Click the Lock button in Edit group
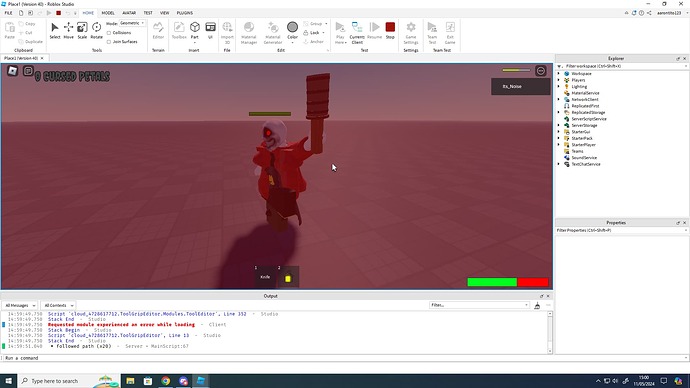Viewport: 690px width, 388px height. pyautogui.click(x=311, y=33)
